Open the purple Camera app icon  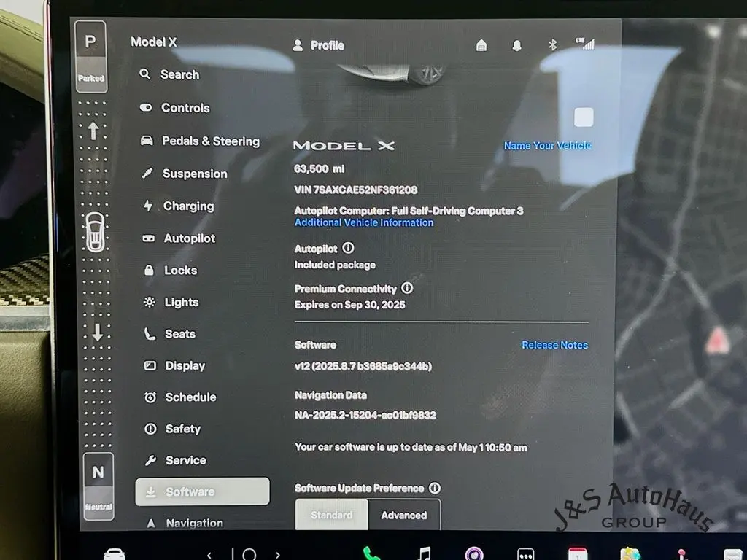pyautogui.click(x=474, y=553)
